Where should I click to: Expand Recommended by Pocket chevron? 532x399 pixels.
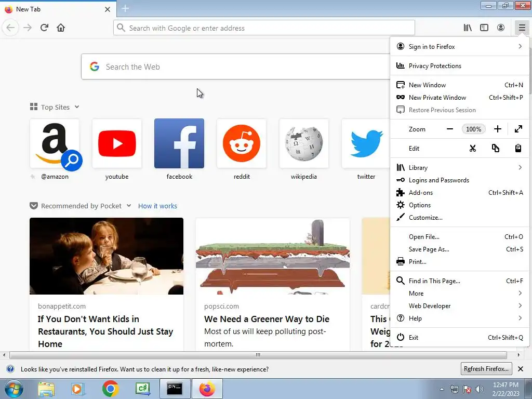click(129, 206)
